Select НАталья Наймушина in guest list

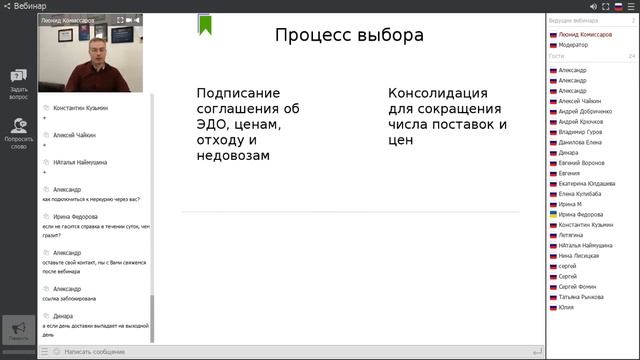pos(585,245)
